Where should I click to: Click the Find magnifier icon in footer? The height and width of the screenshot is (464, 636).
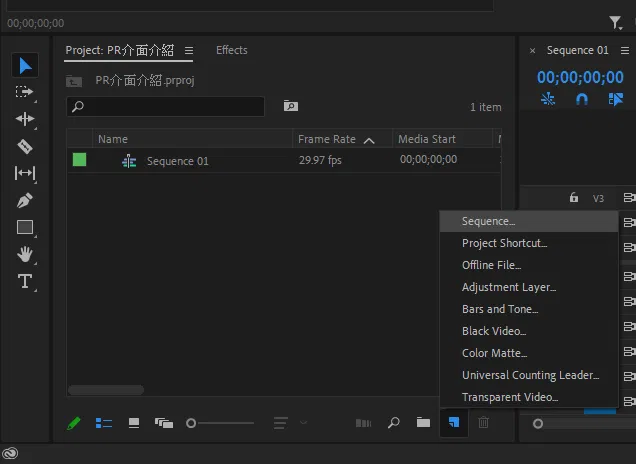point(393,423)
